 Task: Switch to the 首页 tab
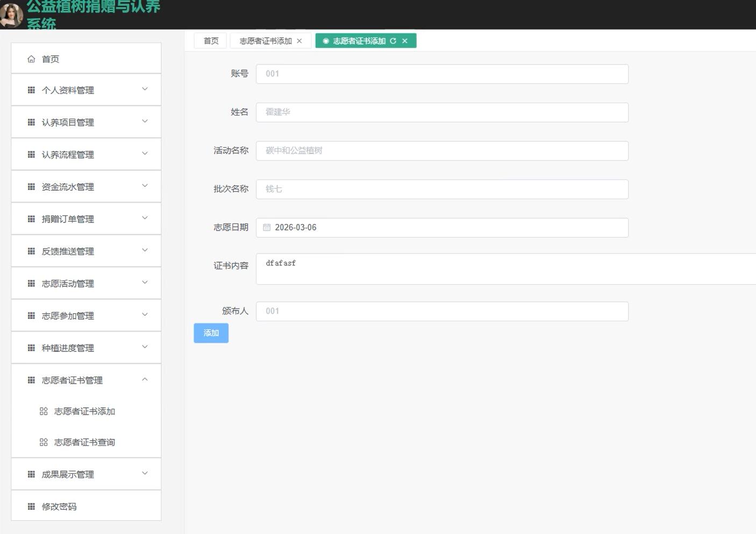tap(211, 41)
